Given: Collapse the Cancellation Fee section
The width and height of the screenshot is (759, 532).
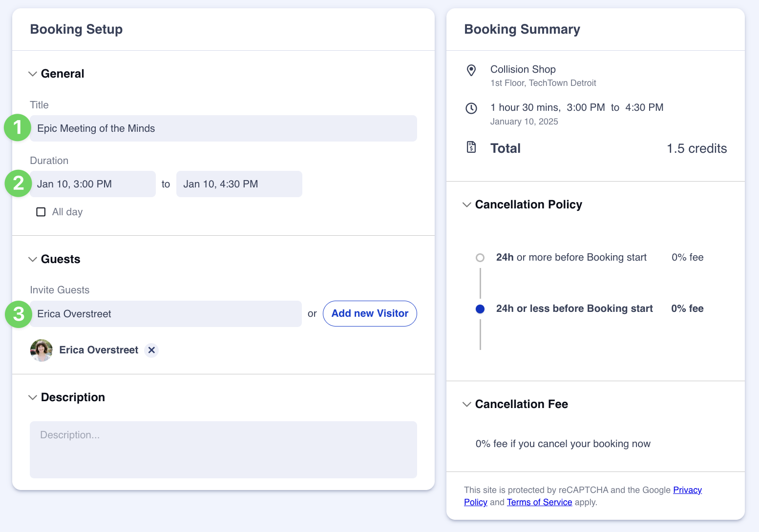Looking at the screenshot, I should tap(467, 405).
